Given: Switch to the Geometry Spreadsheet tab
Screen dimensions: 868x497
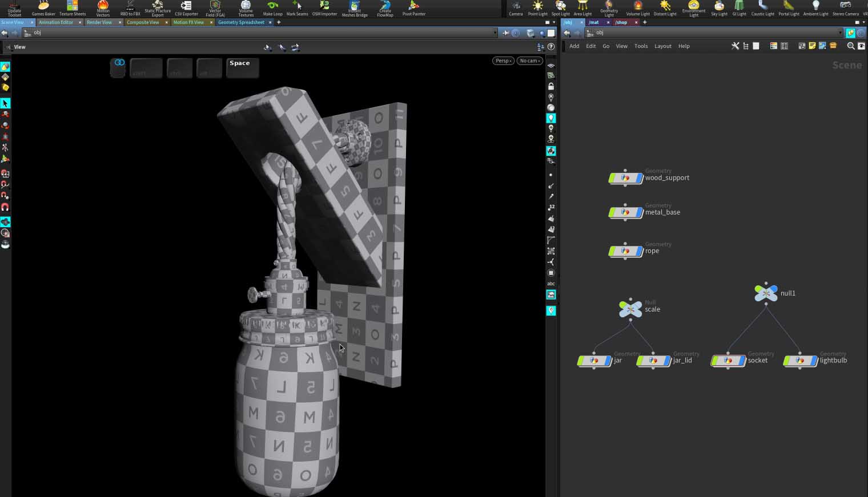Looking at the screenshot, I should (x=241, y=22).
